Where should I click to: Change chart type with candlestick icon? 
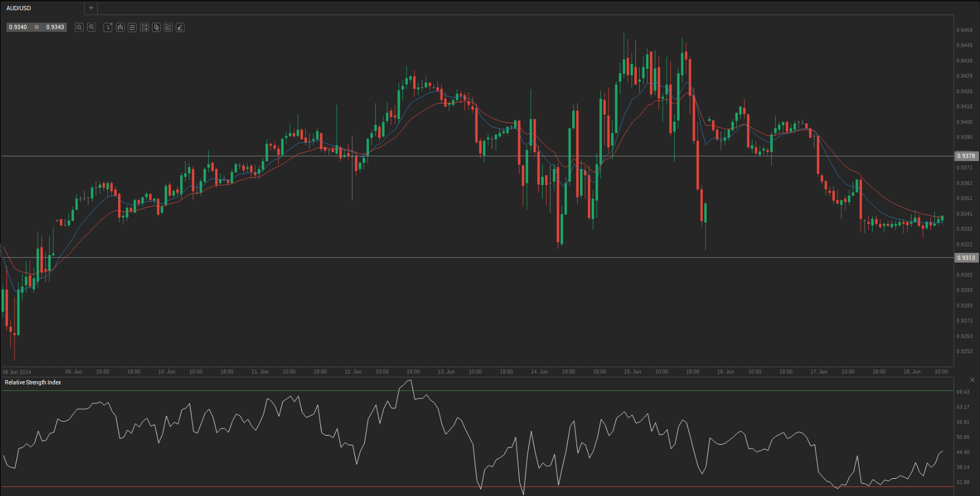click(120, 27)
